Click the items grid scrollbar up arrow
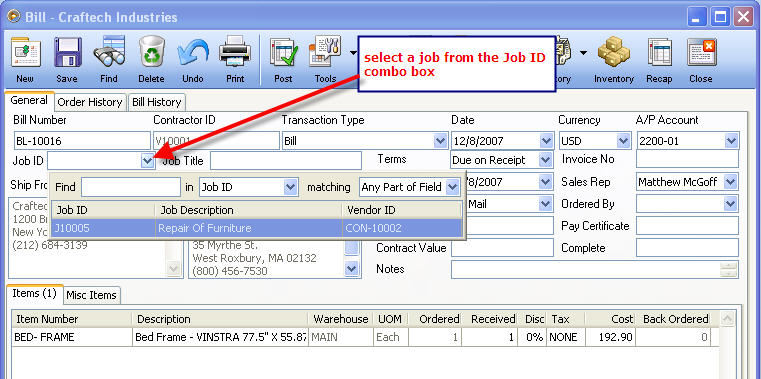 [x=727, y=319]
